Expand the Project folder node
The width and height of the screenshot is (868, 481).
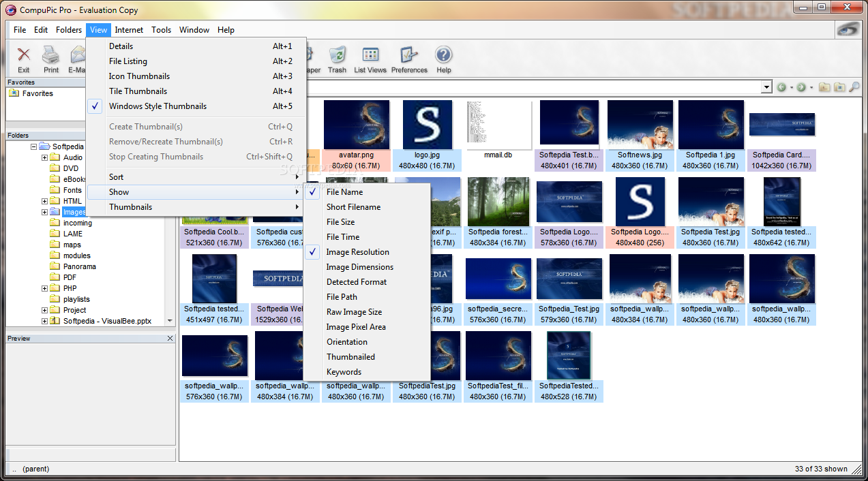click(45, 310)
